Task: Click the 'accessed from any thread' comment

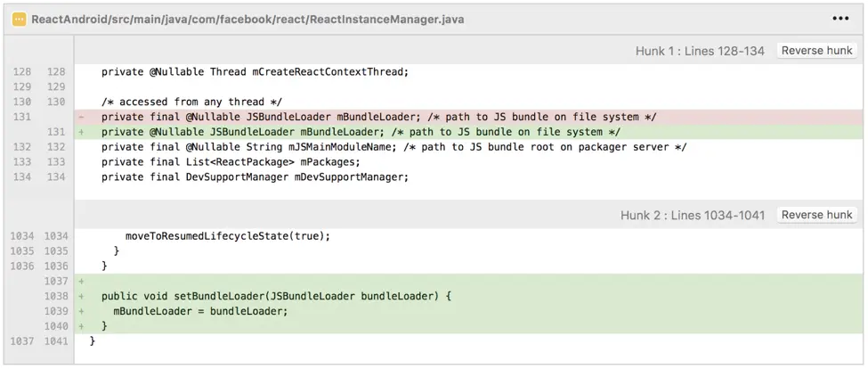Action: (x=192, y=102)
